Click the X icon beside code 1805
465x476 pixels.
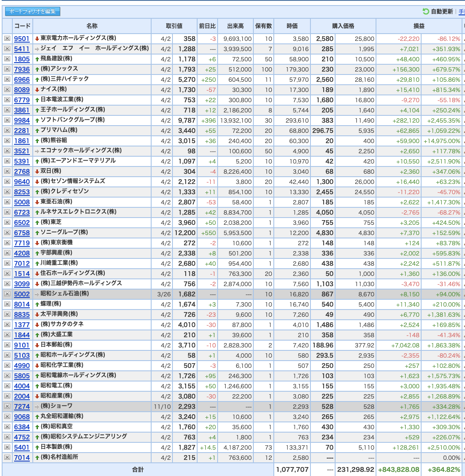[7, 59]
